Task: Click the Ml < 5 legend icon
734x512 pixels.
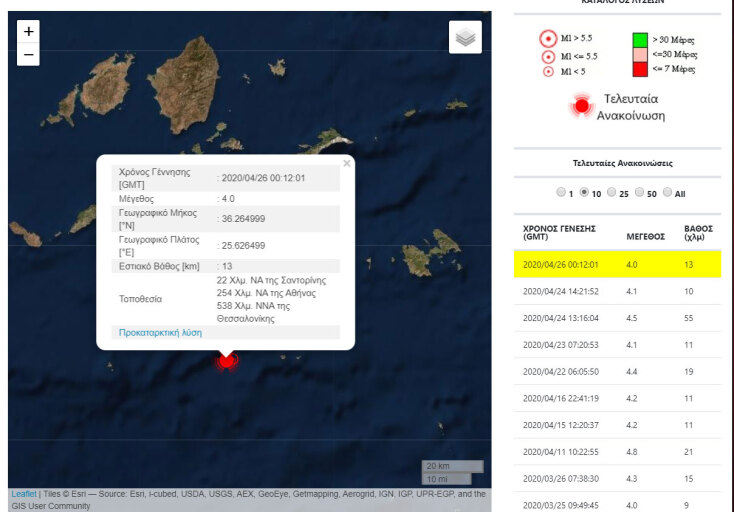Action: (x=548, y=71)
